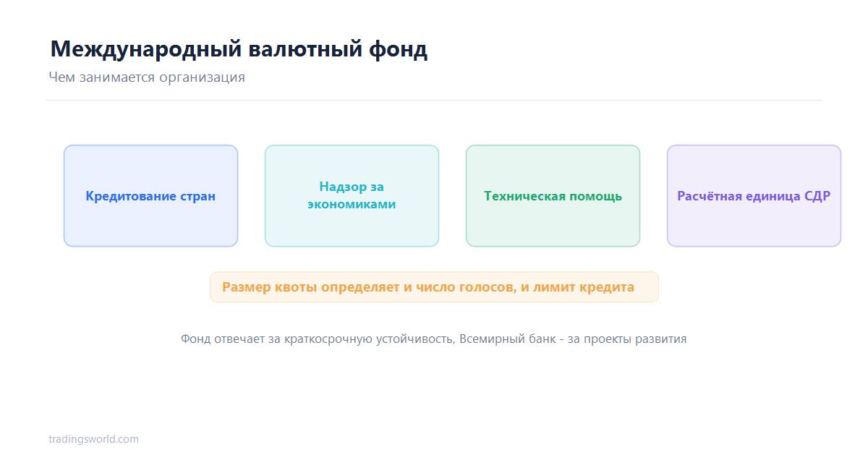Click the horizontal divider under the subtitle
This screenshot has width=868, height=463.
pos(434,100)
